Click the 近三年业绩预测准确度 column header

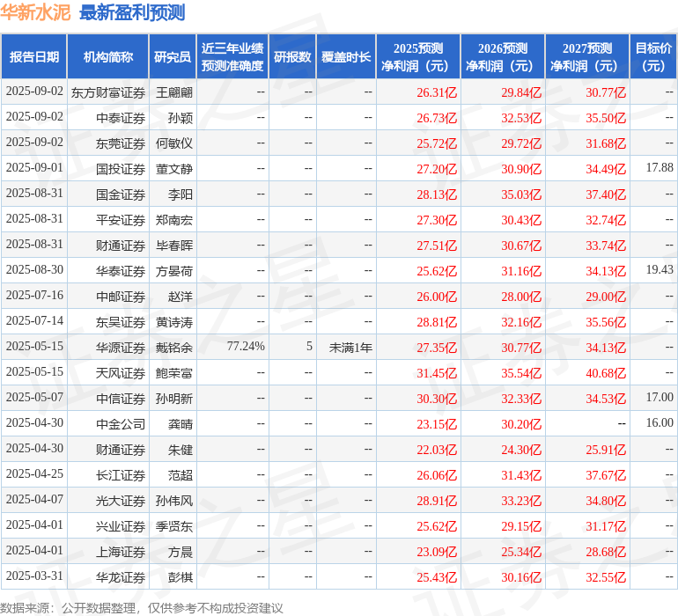(232, 57)
